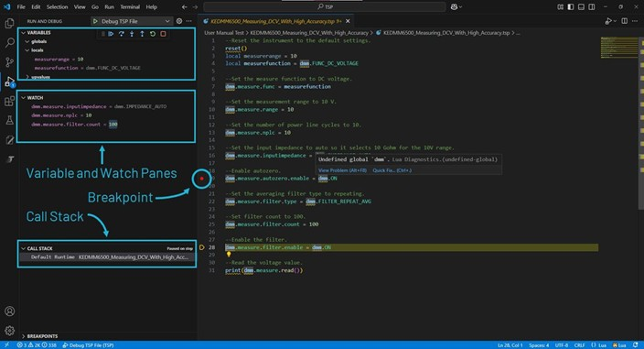
Task: Click the User Manual Test breadcrumb
Action: (224, 33)
